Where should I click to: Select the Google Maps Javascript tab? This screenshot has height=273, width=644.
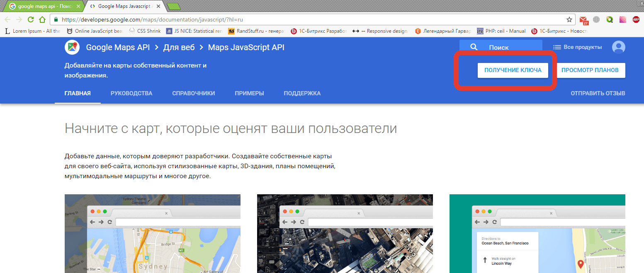pos(124,6)
